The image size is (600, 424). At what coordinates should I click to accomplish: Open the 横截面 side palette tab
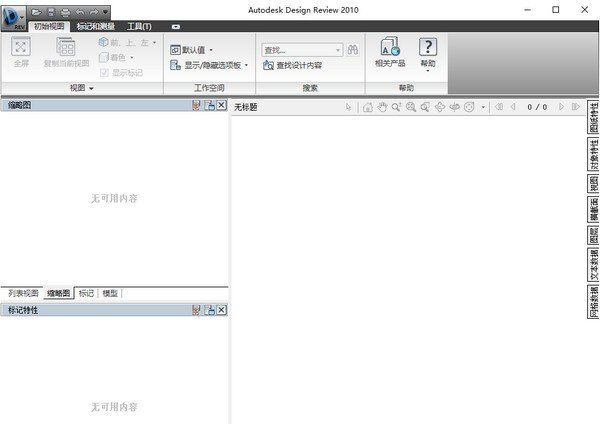tap(593, 209)
